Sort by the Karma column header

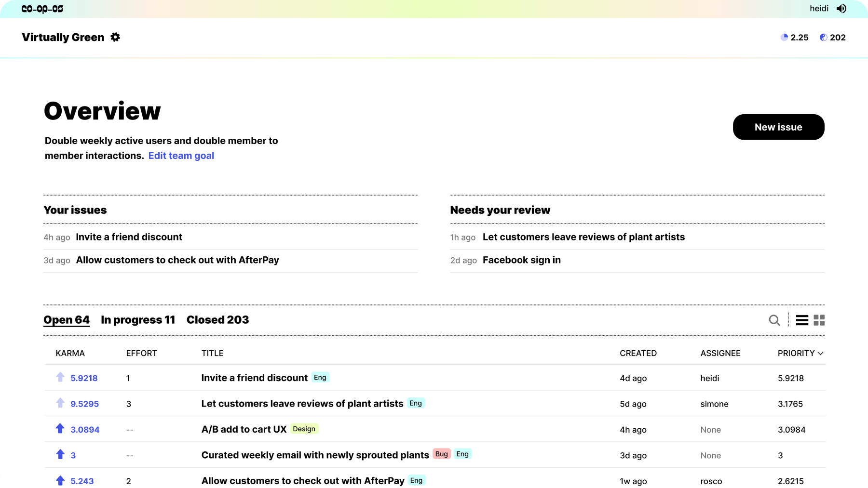pos(70,353)
